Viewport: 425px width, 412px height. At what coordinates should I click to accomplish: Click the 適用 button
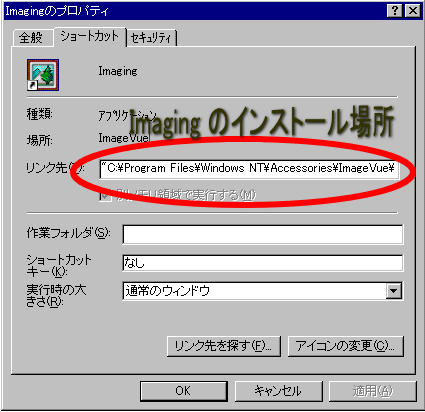coord(373,391)
